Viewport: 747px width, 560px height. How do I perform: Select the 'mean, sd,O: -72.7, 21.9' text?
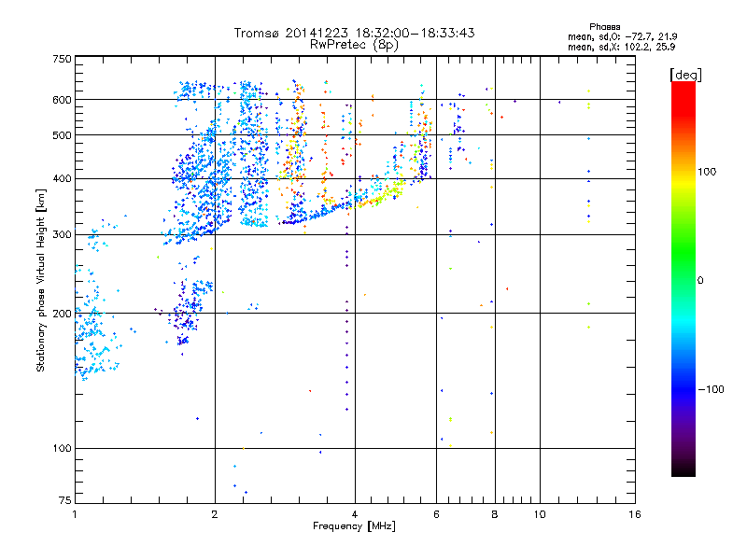tap(622, 36)
